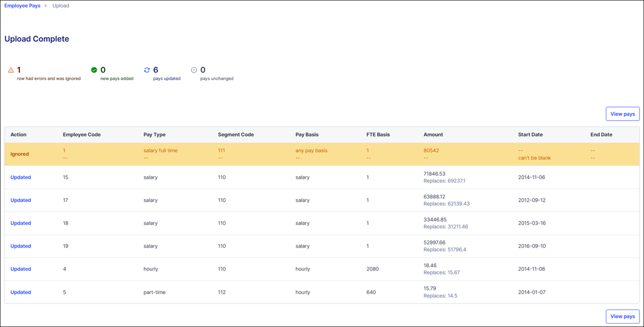Click the Ignored label in highlighted row
The height and width of the screenshot is (327, 644).
click(x=19, y=154)
